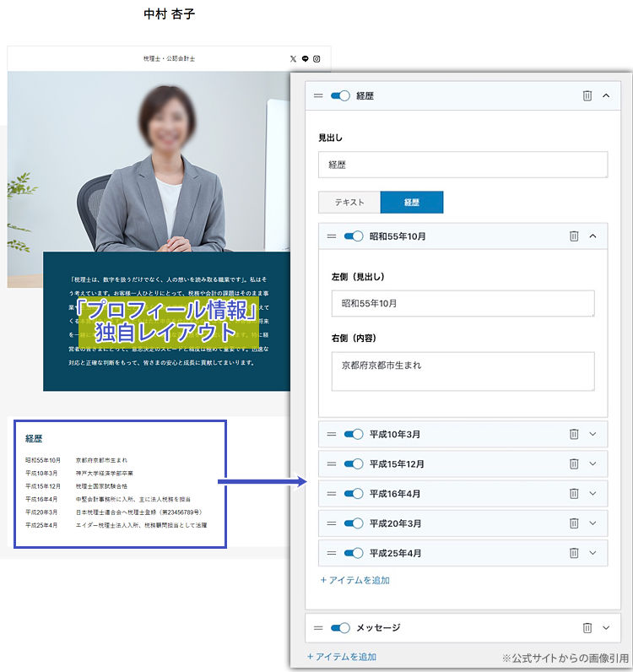Grab the drag handle of メッセージ section
Viewport: 633px width, 672px height.
point(318,628)
